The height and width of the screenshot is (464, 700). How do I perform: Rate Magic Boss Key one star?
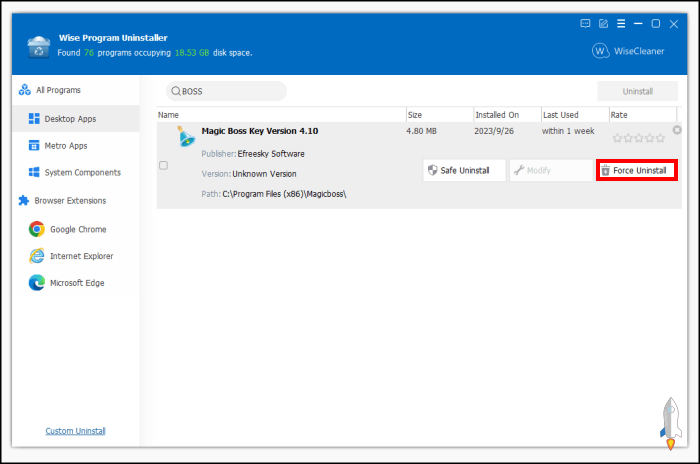(617, 138)
